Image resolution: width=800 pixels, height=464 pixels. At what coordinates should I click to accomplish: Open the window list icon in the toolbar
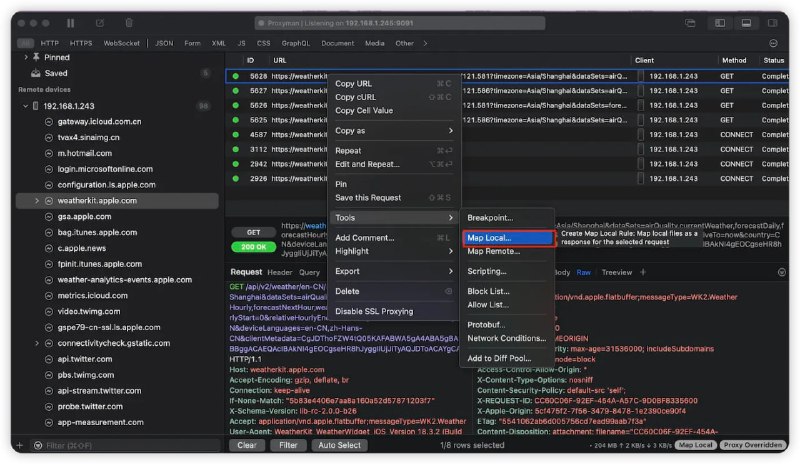pyautogui.click(x=690, y=23)
